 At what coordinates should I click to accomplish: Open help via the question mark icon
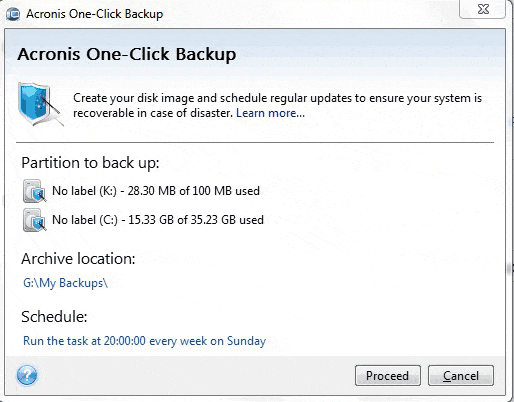(27, 375)
